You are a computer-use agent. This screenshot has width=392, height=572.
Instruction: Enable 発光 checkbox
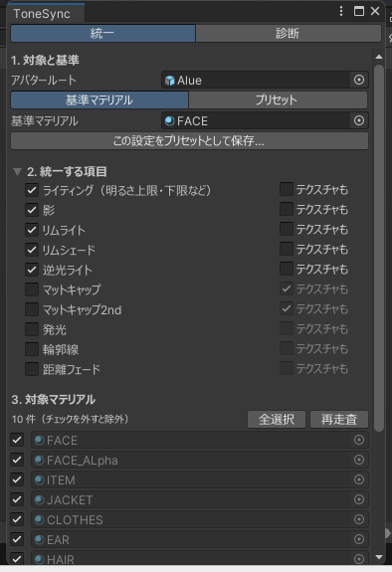[32, 329]
